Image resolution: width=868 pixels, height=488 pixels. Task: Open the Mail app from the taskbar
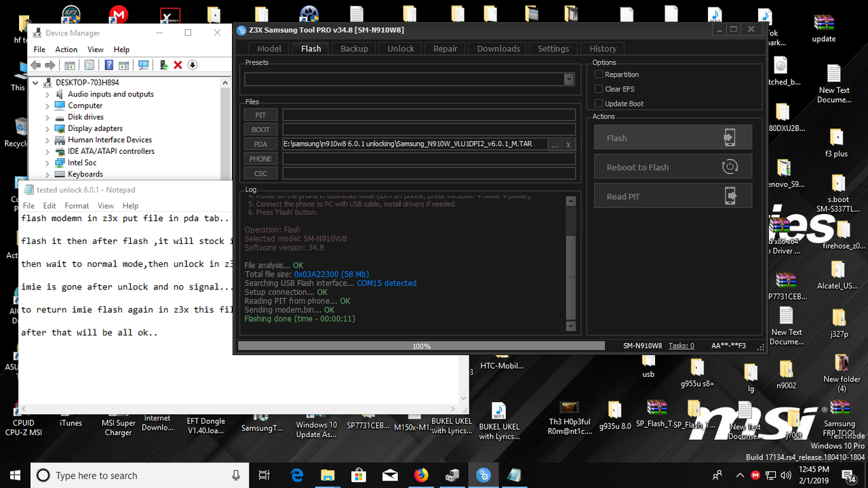[x=390, y=475]
